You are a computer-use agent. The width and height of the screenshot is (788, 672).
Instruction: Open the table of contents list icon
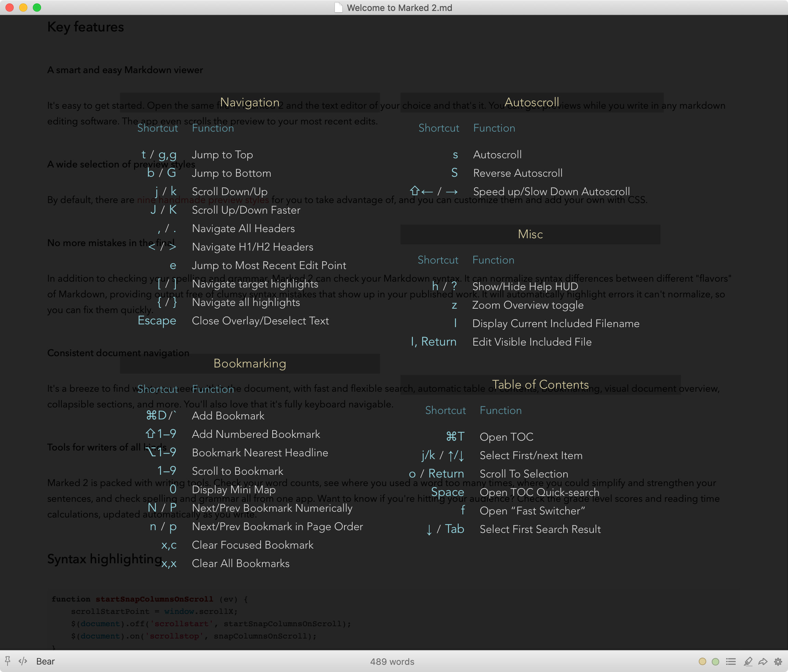click(731, 661)
